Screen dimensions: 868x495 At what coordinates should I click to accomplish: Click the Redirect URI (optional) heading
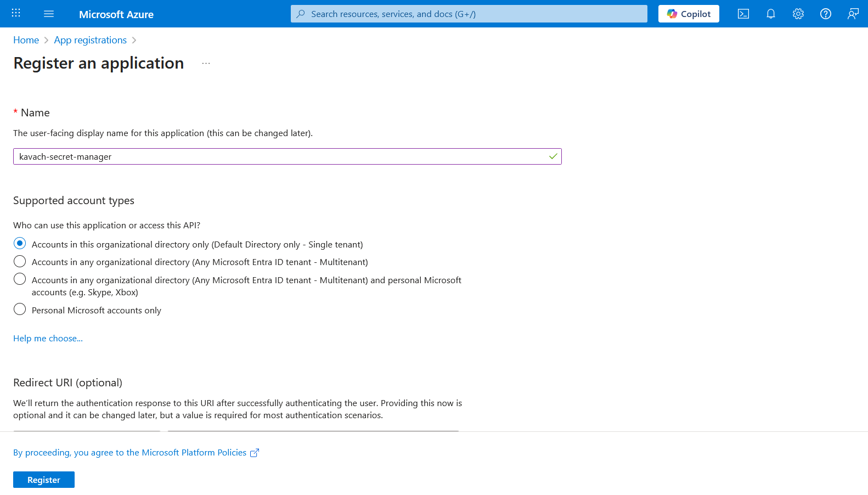67,383
